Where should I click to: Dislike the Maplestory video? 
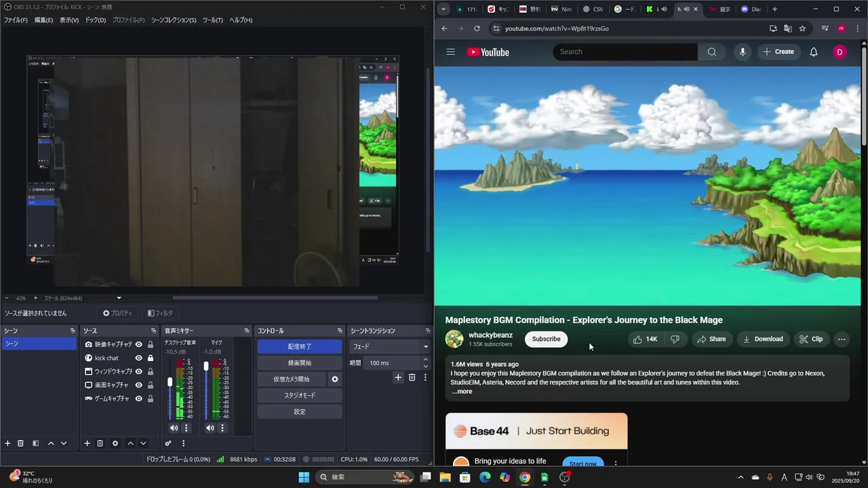click(675, 339)
